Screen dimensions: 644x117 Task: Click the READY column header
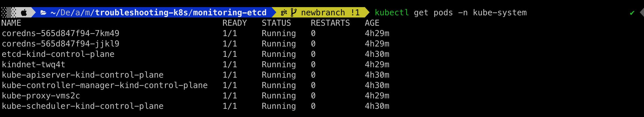click(x=235, y=23)
